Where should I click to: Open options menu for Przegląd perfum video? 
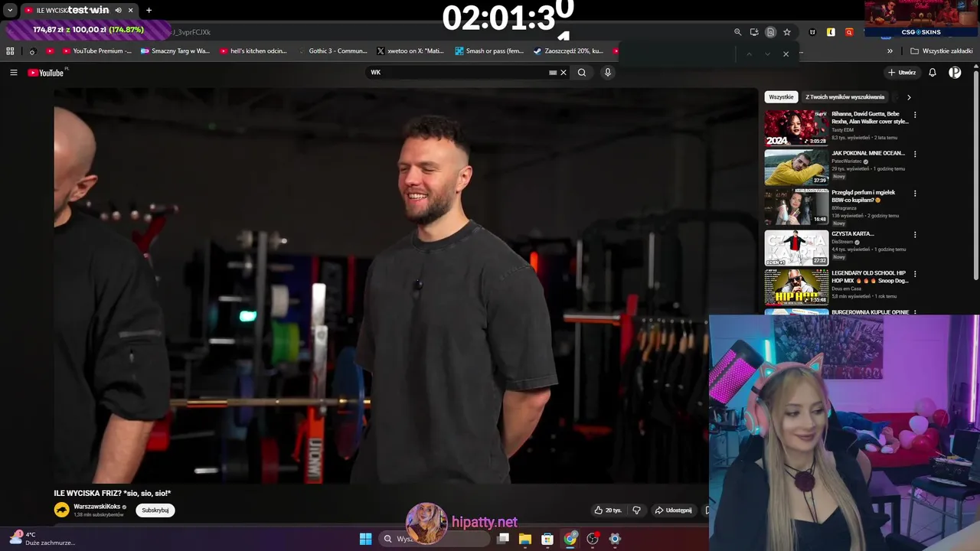[x=915, y=194]
